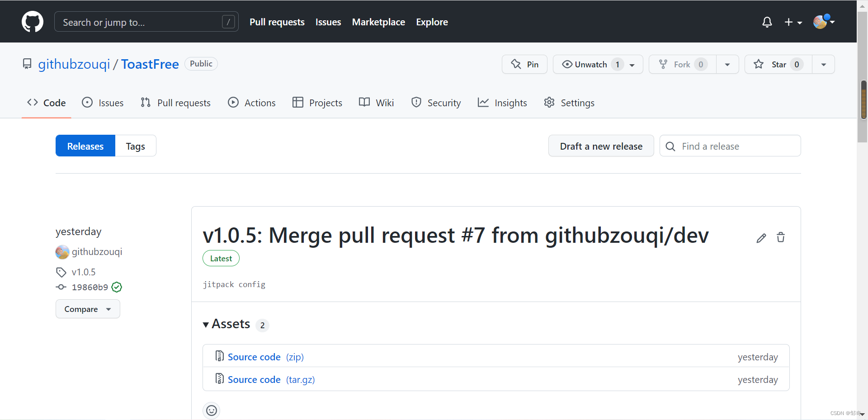Open the githubzouqi author name link

click(97, 252)
